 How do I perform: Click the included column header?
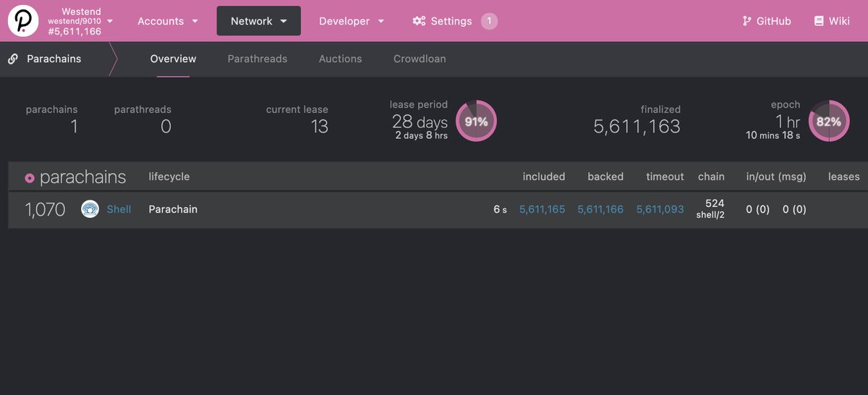coord(544,177)
